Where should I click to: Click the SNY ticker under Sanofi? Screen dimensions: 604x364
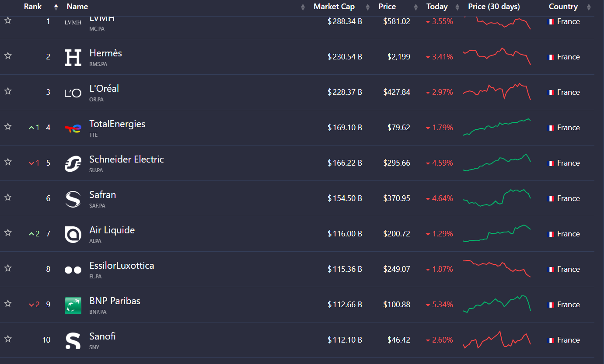94,347
